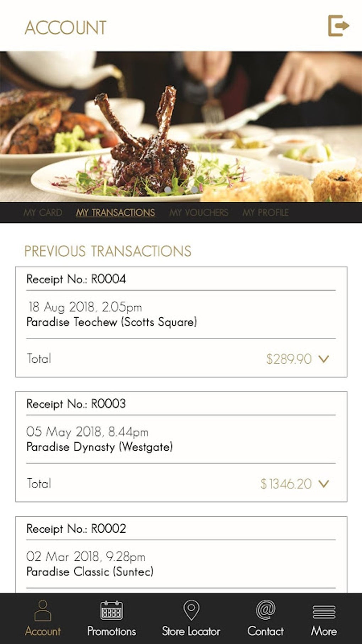
Task: Open the Paradise Teochew (Scotts Square) transaction
Action: 111,322
